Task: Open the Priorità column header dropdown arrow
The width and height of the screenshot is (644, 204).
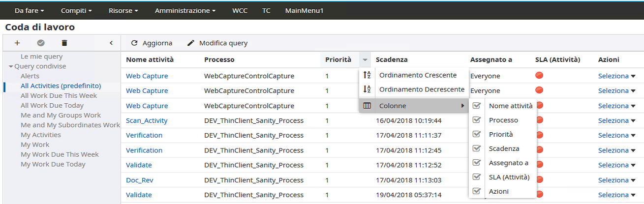Action: [x=365, y=60]
